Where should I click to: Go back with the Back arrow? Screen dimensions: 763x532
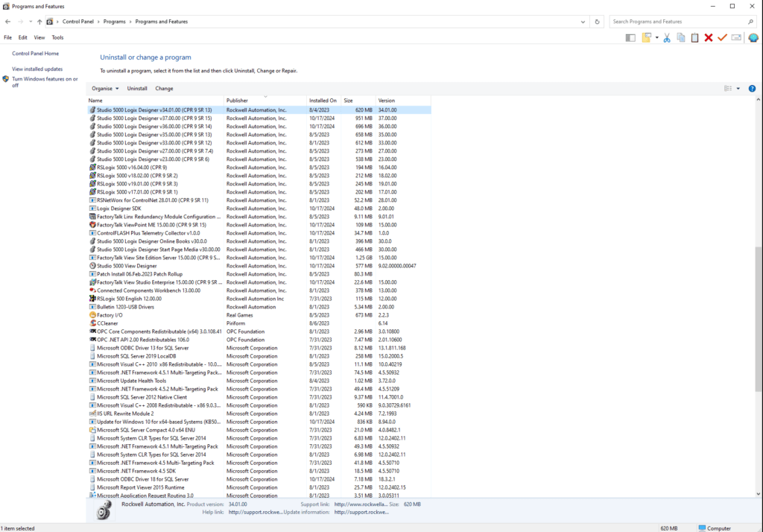click(x=7, y=22)
